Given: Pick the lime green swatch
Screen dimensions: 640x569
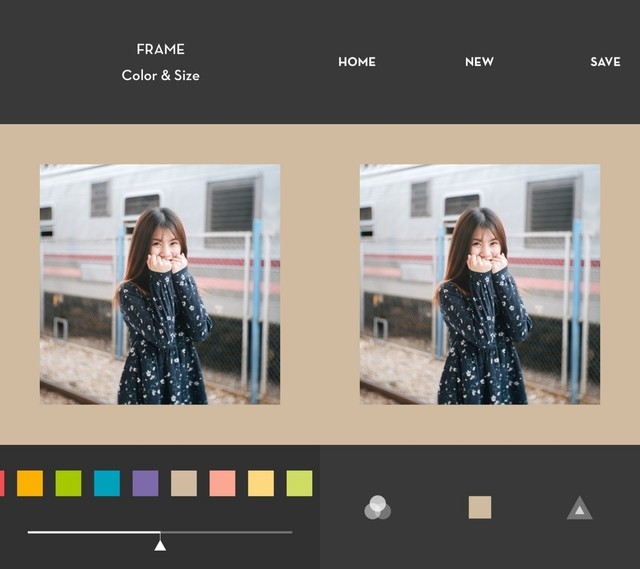Looking at the screenshot, I should click(x=299, y=483).
